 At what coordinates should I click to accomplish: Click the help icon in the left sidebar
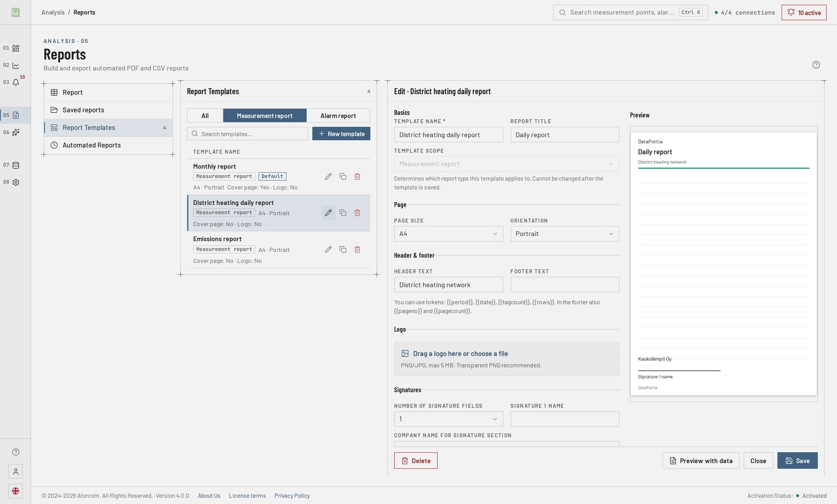tap(16, 452)
